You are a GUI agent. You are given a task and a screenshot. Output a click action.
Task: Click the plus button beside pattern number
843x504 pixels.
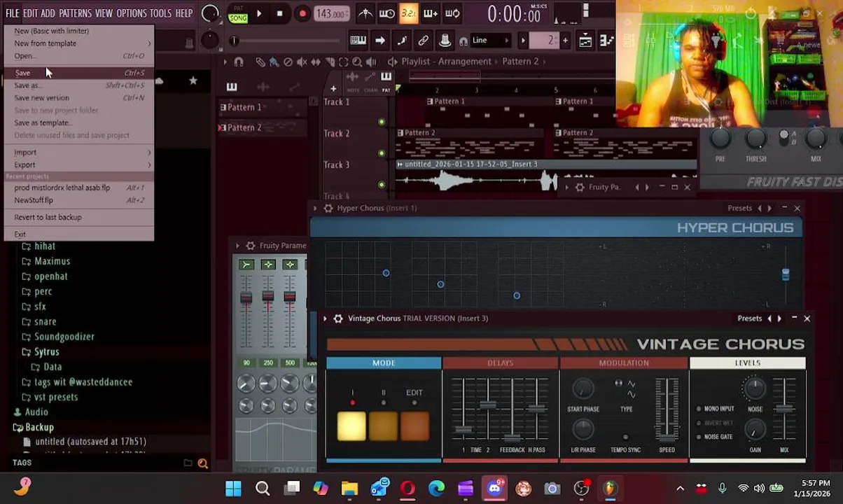click(564, 41)
